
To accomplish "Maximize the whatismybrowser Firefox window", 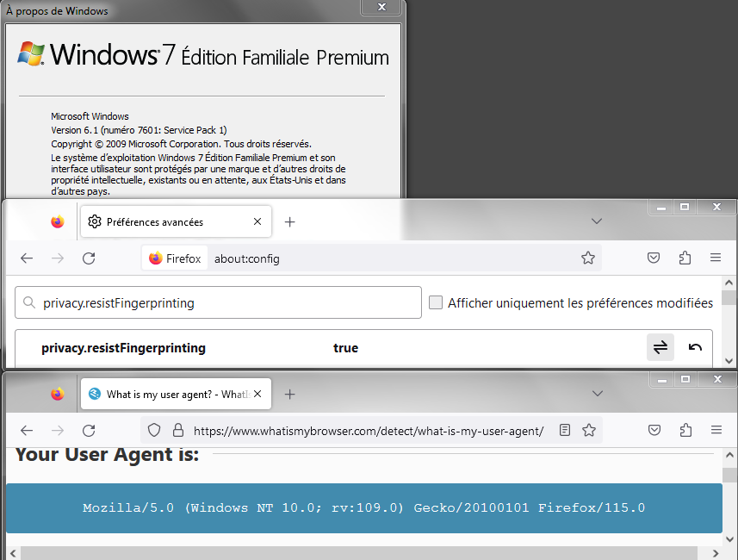I will (x=685, y=380).
